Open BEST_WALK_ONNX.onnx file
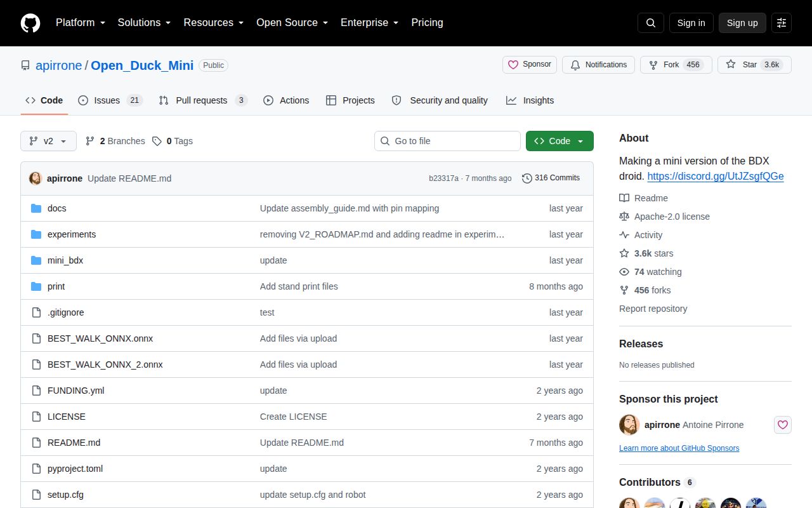This screenshot has height=508, width=812. 100,338
